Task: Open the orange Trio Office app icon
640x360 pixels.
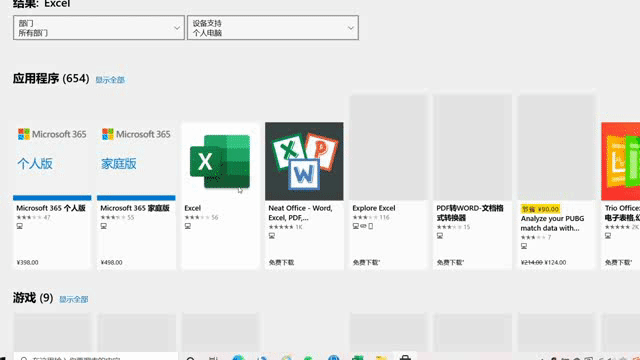Action: pos(620,161)
